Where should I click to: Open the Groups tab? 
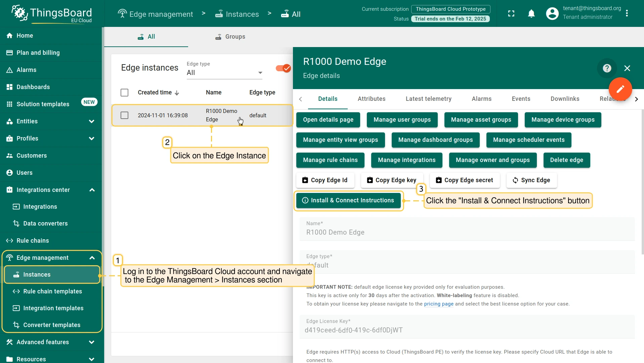click(x=230, y=37)
